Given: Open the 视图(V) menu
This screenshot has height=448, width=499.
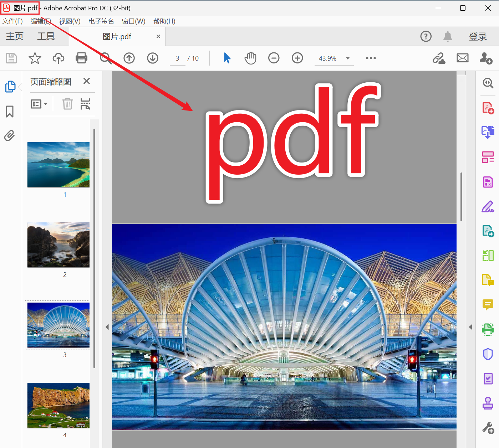Looking at the screenshot, I should [x=70, y=21].
